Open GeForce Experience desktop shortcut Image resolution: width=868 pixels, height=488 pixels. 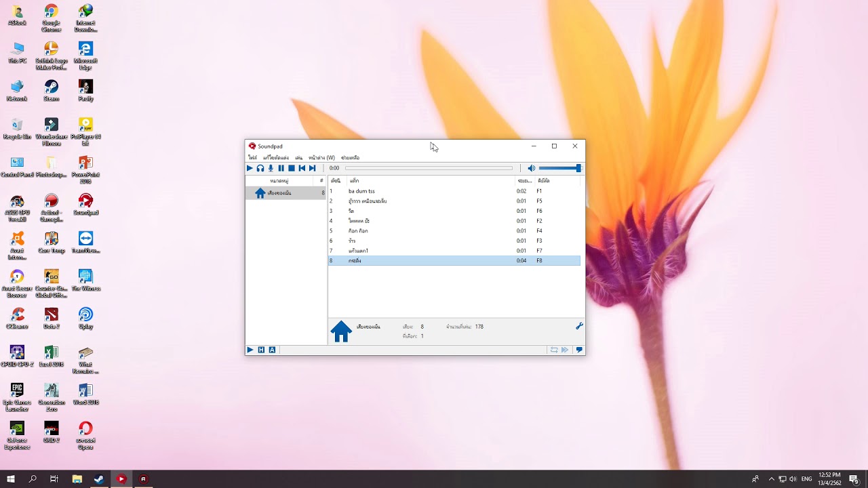click(17, 436)
